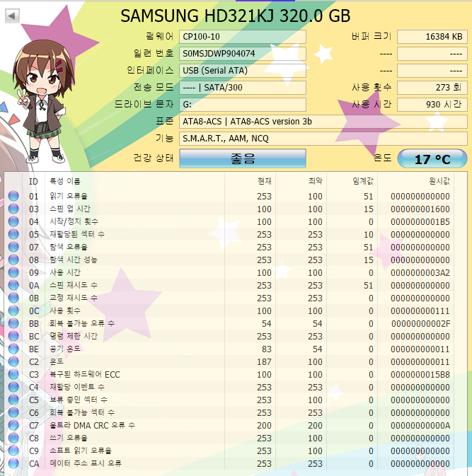This screenshot has width=472, height=476.
Task: Click the interface field USB (Serial ATA)
Action: coord(243,71)
